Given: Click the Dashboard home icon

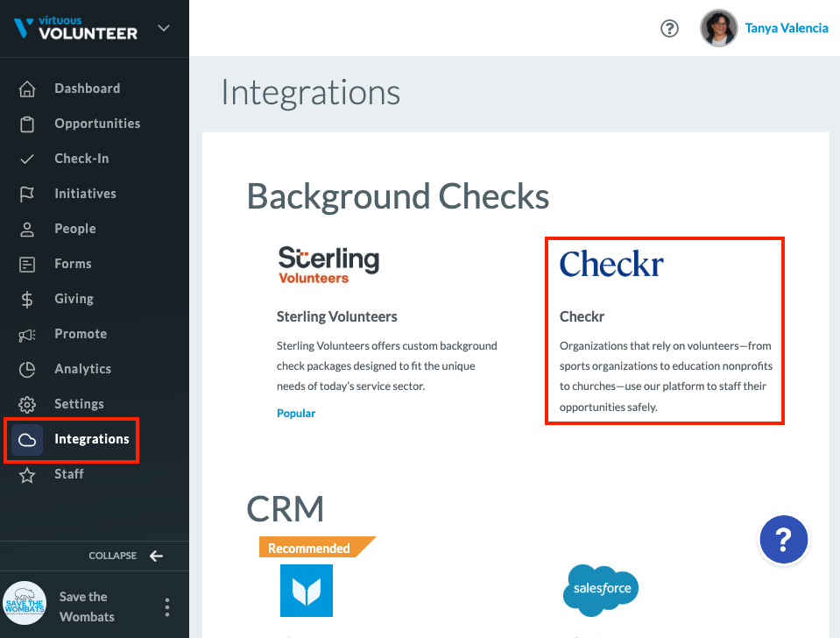Looking at the screenshot, I should pyautogui.click(x=27, y=89).
